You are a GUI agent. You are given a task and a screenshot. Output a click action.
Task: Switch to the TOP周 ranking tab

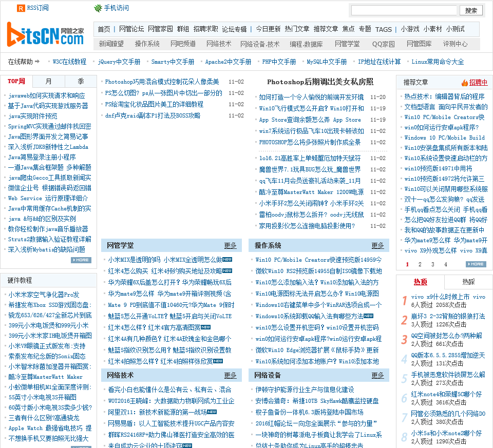tap(16, 82)
